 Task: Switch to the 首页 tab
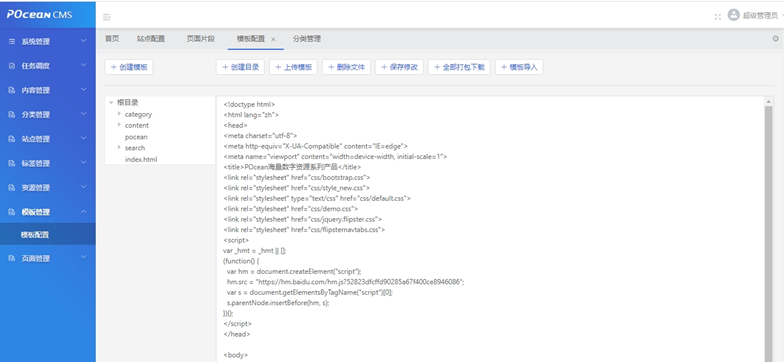(x=112, y=38)
